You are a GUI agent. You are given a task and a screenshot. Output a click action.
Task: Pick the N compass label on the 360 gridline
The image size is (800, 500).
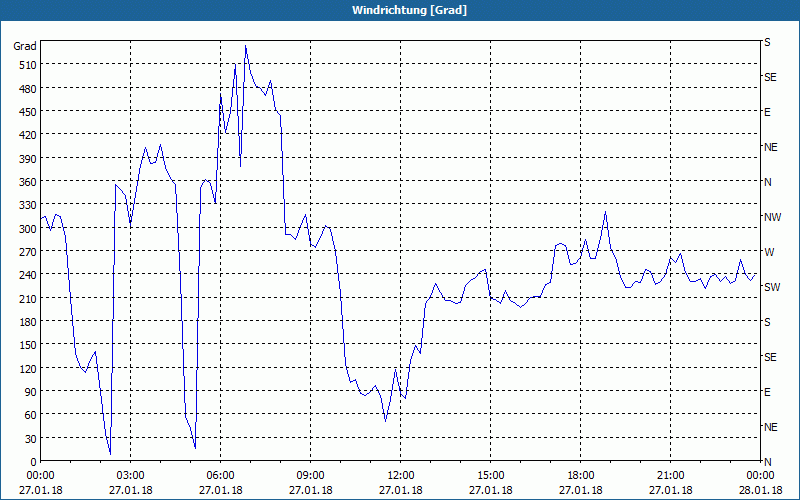pos(767,182)
